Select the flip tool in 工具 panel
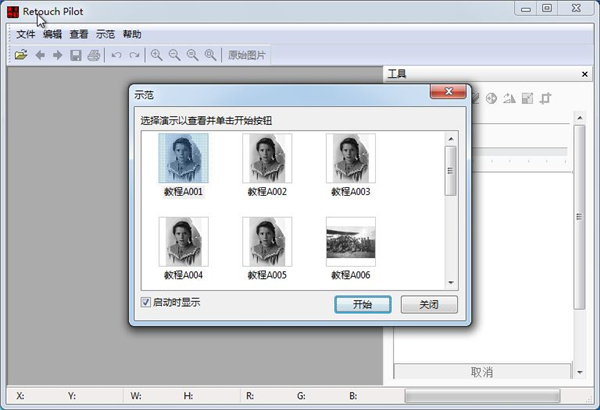 509,98
